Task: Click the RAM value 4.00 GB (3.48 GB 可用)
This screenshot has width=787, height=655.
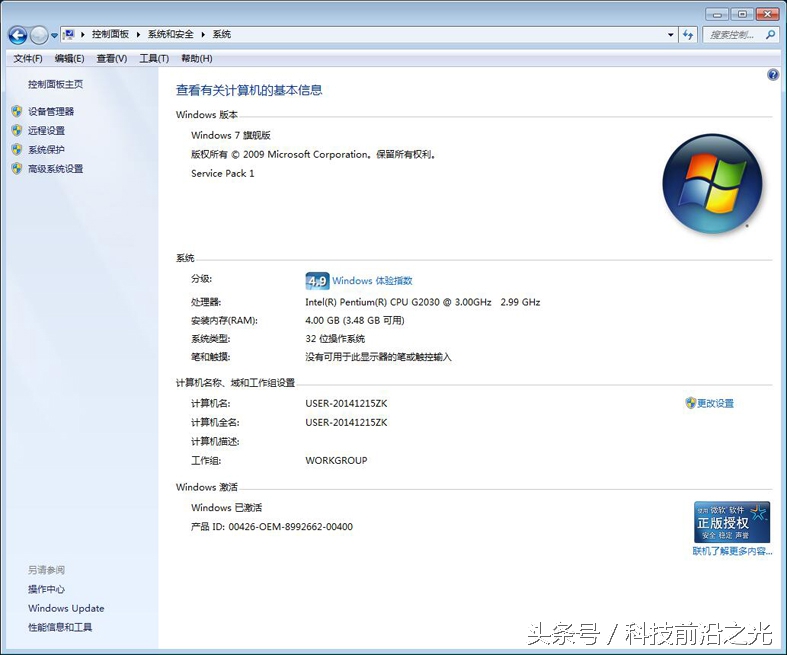Action: tap(355, 320)
